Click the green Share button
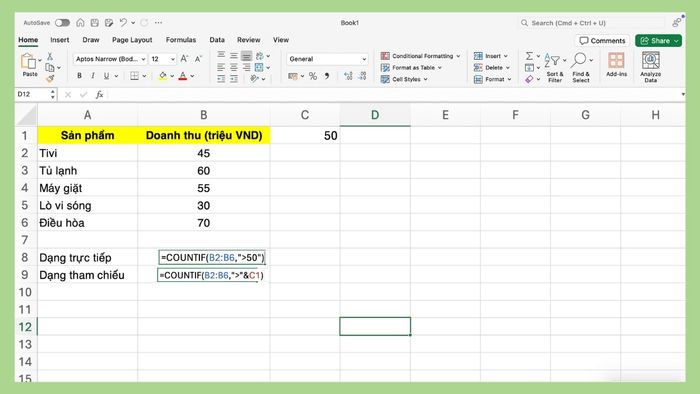 [658, 41]
